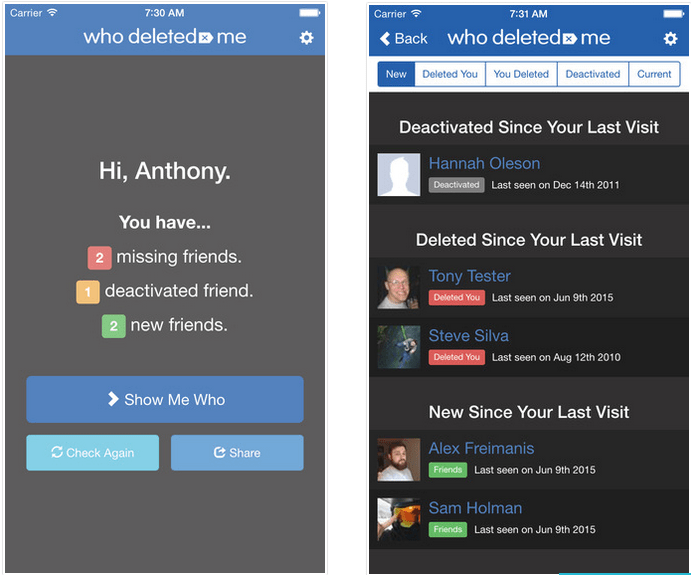Tap the red missing friends count badge

coord(99,258)
